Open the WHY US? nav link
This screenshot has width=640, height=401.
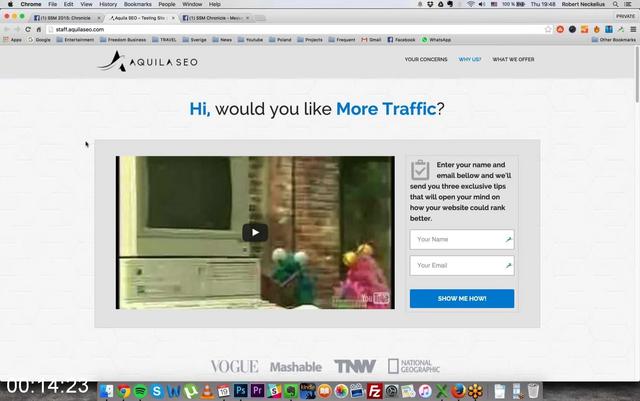(470, 59)
